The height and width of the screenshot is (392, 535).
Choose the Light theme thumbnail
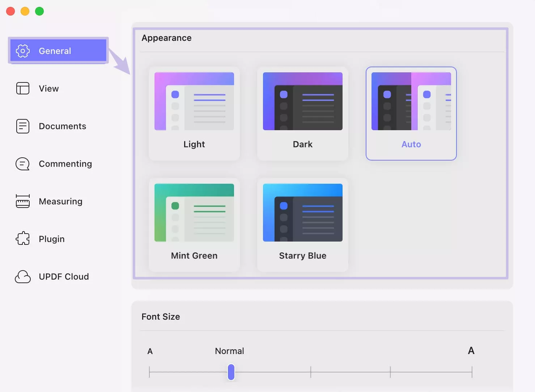[x=194, y=101]
